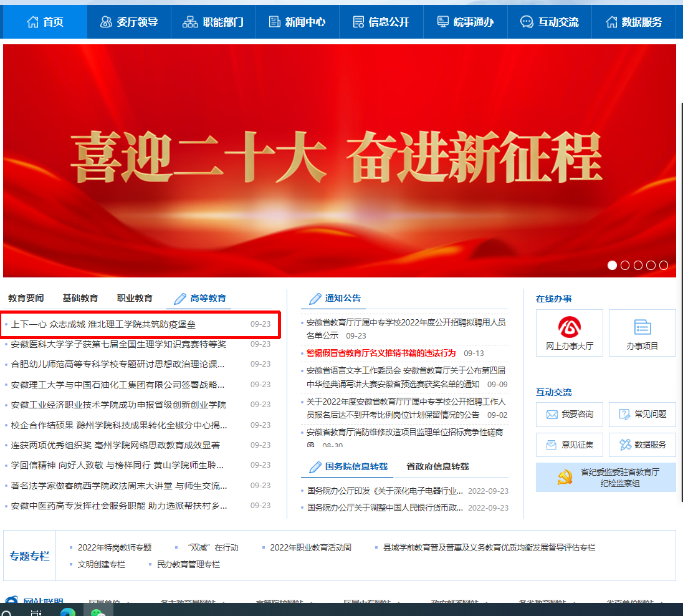Select the 职业教育 tab
The image size is (683, 616).
135,298
